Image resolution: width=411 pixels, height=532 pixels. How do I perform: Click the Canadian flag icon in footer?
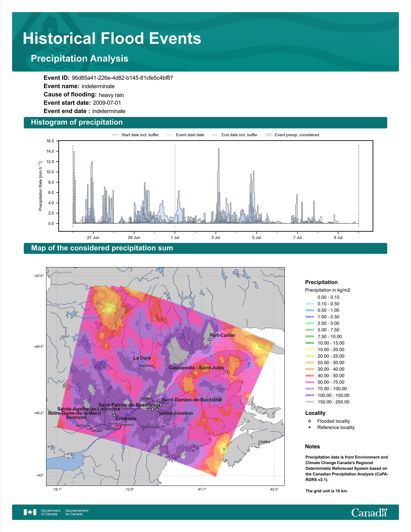30,512
